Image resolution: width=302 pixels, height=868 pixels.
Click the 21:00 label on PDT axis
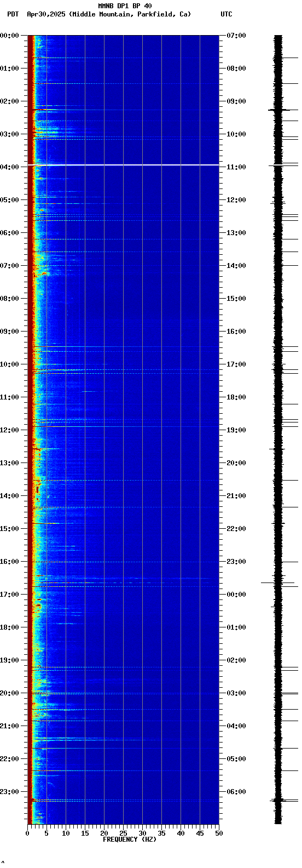click(10, 726)
